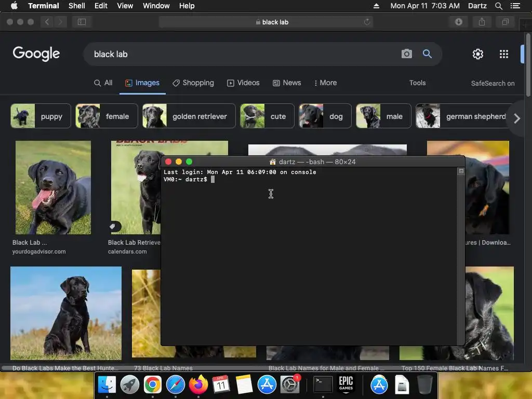Filter images by male chip
Viewport: 532px width, 399px height.
[383, 116]
